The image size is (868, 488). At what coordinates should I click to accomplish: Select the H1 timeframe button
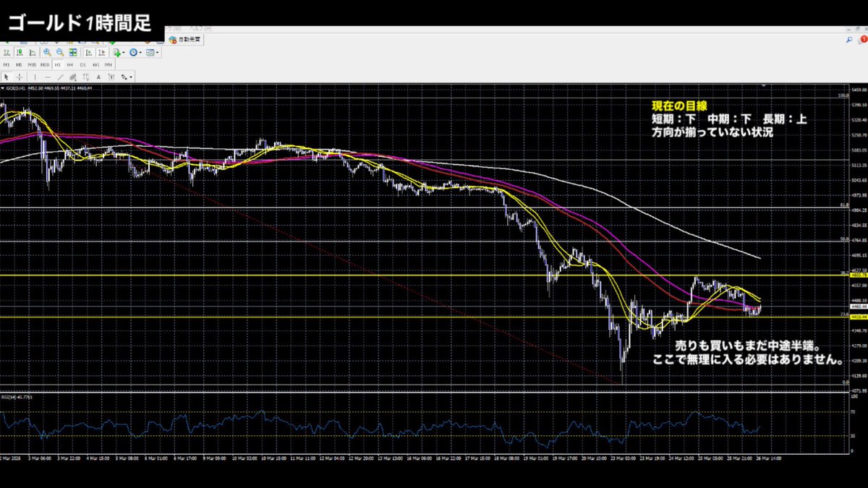(x=58, y=64)
